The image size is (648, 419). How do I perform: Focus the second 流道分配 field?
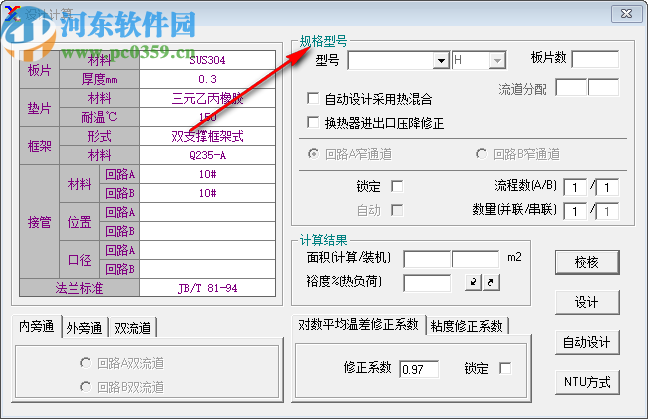[603, 88]
